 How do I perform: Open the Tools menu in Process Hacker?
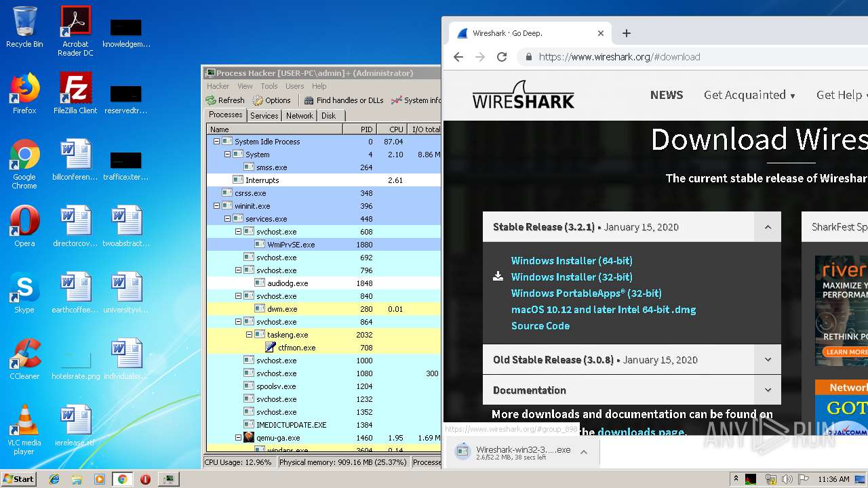(x=269, y=86)
